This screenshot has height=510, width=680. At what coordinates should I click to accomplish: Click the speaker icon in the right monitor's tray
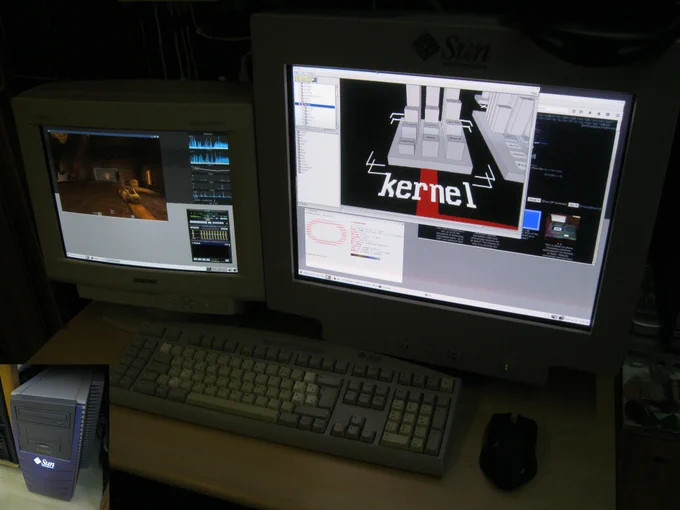pos(554,317)
